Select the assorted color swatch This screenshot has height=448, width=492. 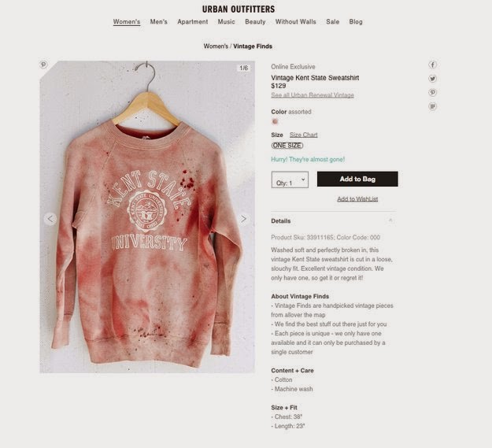[x=276, y=121]
